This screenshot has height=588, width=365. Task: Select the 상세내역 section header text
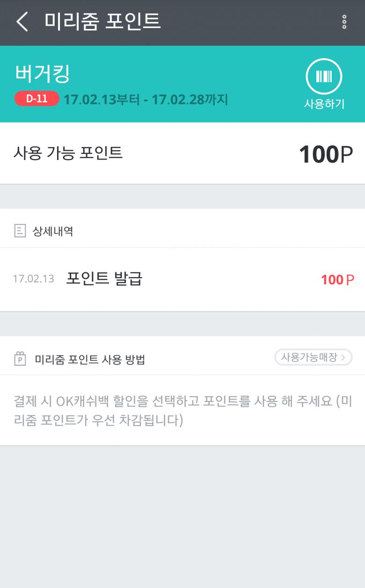coord(52,231)
